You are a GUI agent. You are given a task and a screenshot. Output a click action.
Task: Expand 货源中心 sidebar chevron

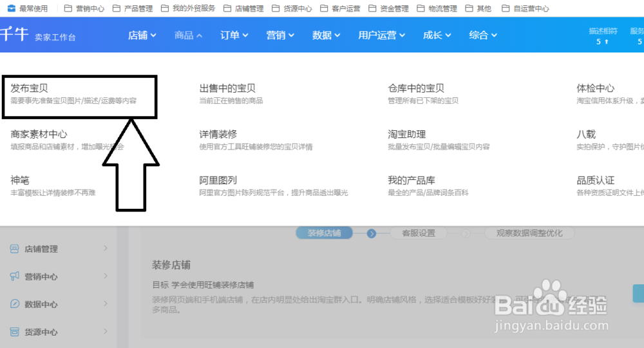(106, 331)
